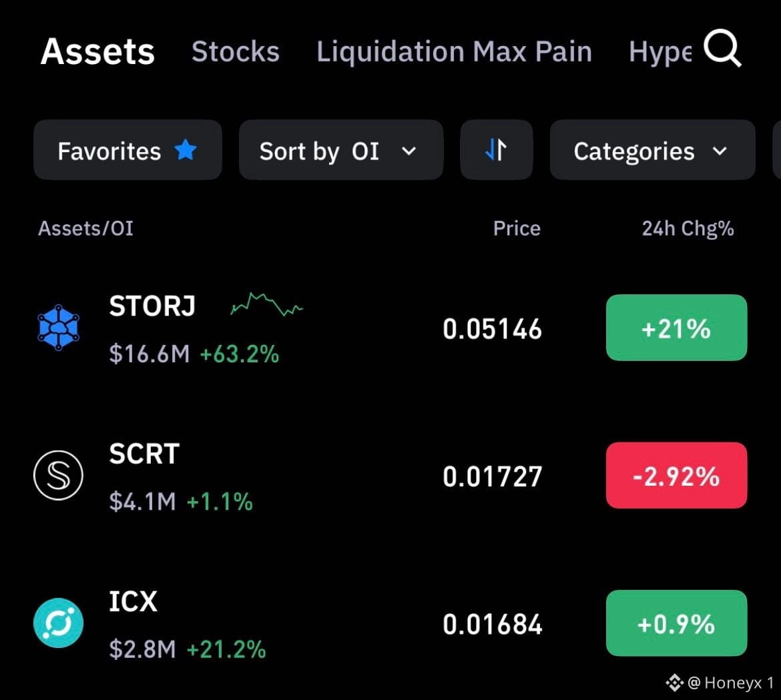The height and width of the screenshot is (700, 781).
Task: Click the ICX +0.9% green button
Action: [676, 623]
